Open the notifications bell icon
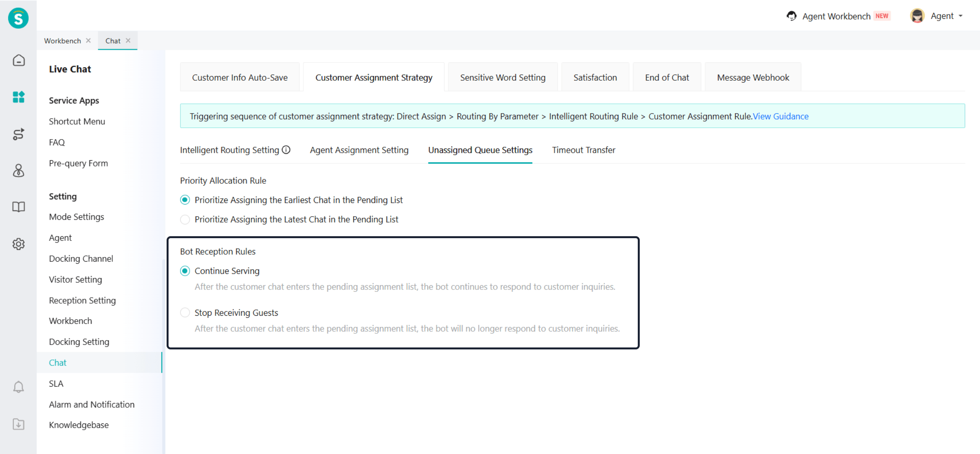Image resolution: width=980 pixels, height=454 pixels. tap(18, 387)
